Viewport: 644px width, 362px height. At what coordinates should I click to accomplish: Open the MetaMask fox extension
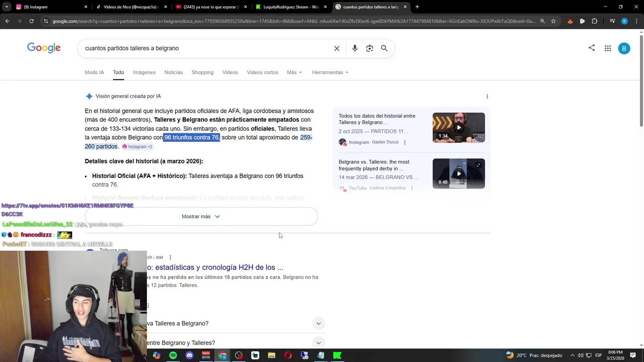pos(570,21)
